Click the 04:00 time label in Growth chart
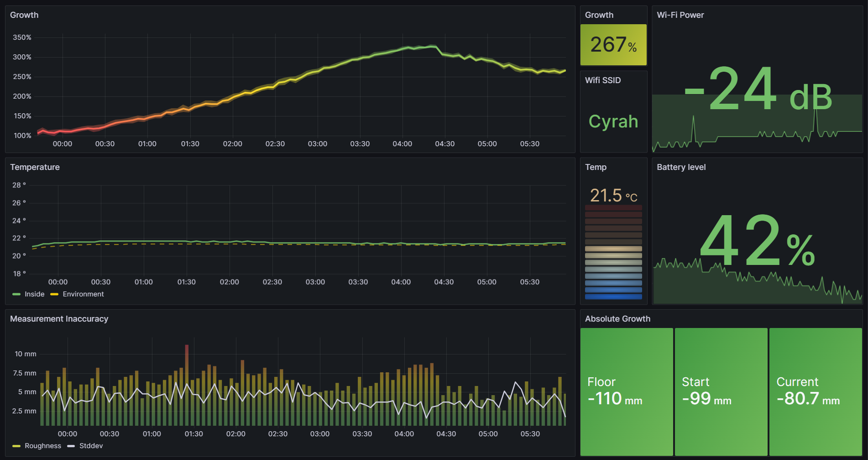This screenshot has width=868, height=460. click(x=402, y=144)
